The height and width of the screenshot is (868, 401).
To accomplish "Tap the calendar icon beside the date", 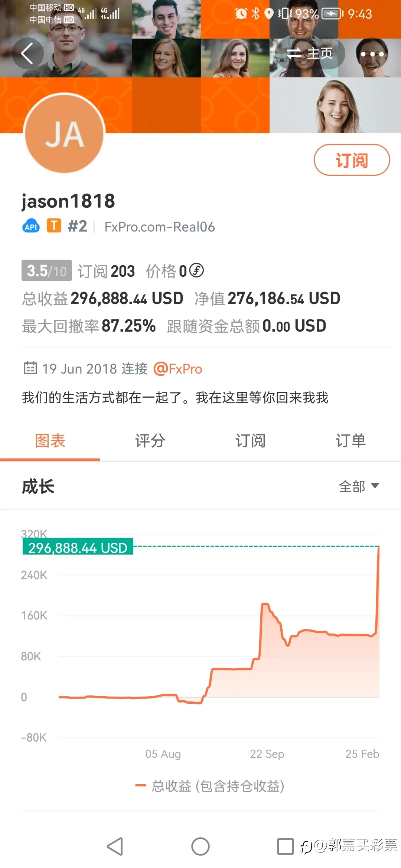I will 30,368.
